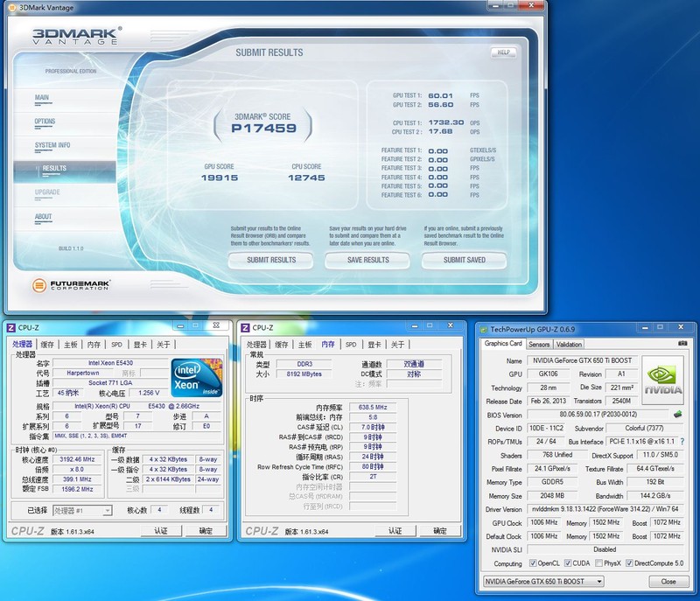This screenshot has height=601, width=700.
Task: Click the Bandwidth 144.2 GB/s field
Action: pos(654,495)
